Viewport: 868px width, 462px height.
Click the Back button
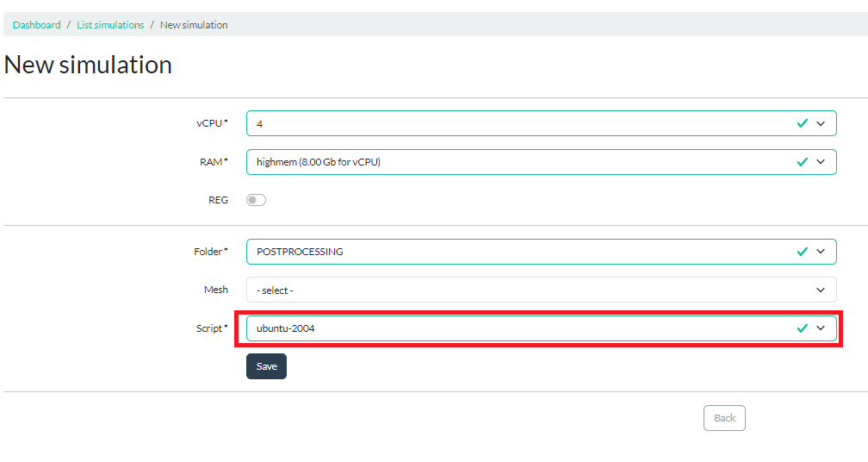tap(725, 418)
